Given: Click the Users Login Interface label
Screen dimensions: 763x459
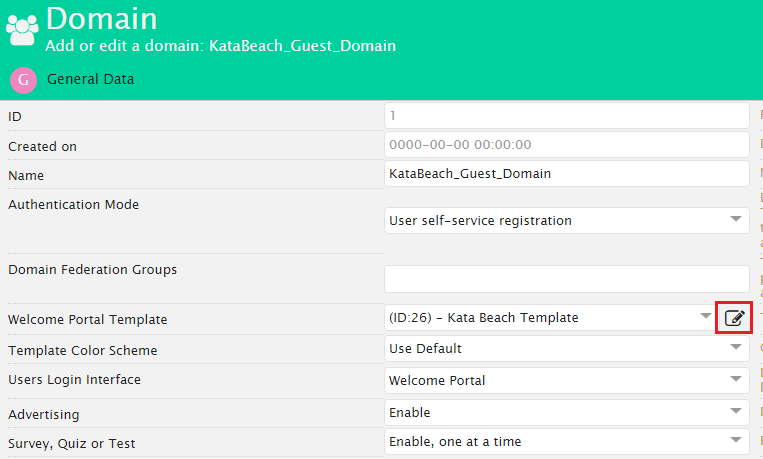Looking at the screenshot, I should pos(75,380).
